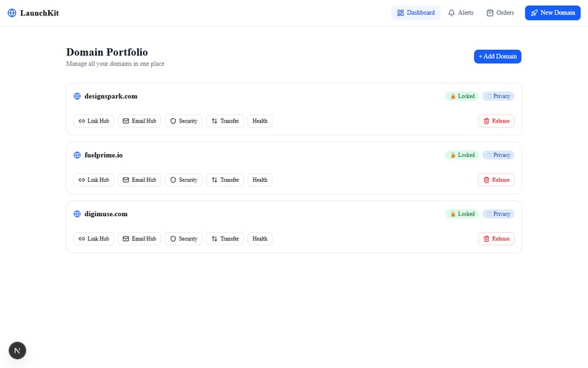Screen dimensions: 588x368
Task: Click the Add Domain button
Action: 498,56
